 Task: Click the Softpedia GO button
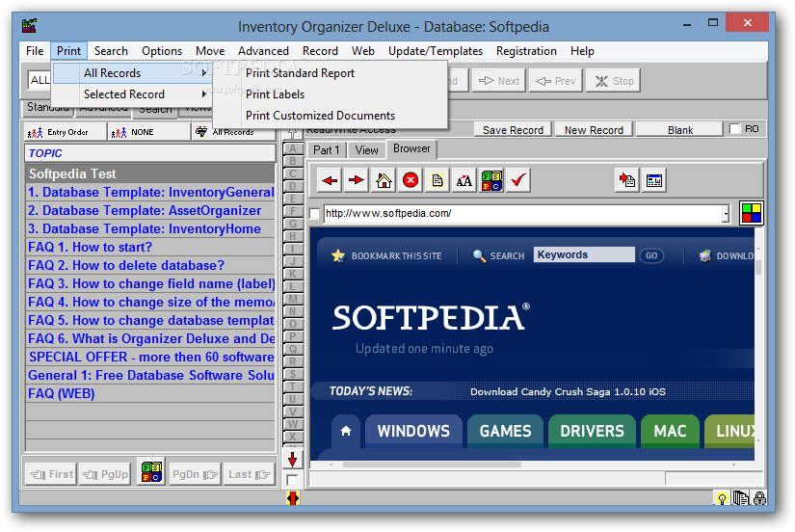[x=651, y=255]
